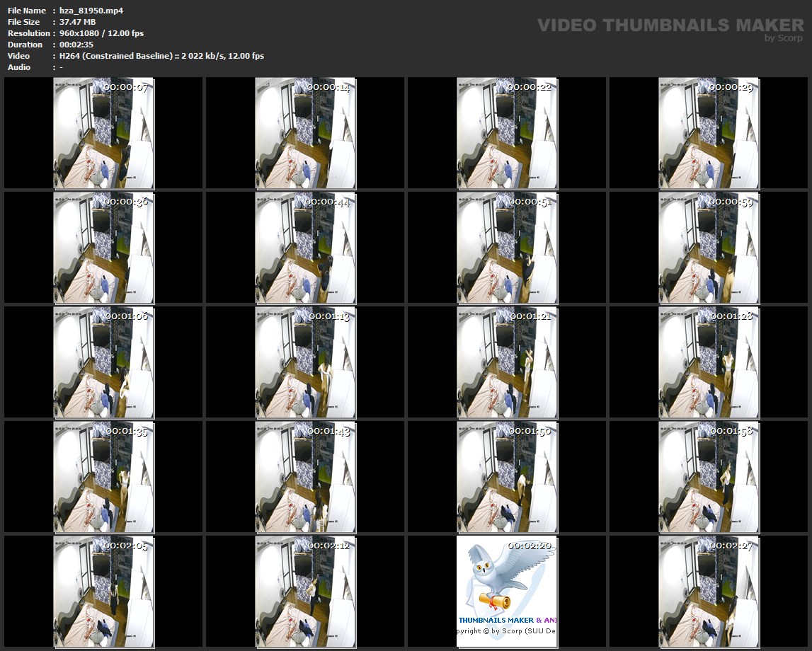Select the thumbnail at timestamp 00:00:07
This screenshot has width=812, height=651.
(104, 133)
